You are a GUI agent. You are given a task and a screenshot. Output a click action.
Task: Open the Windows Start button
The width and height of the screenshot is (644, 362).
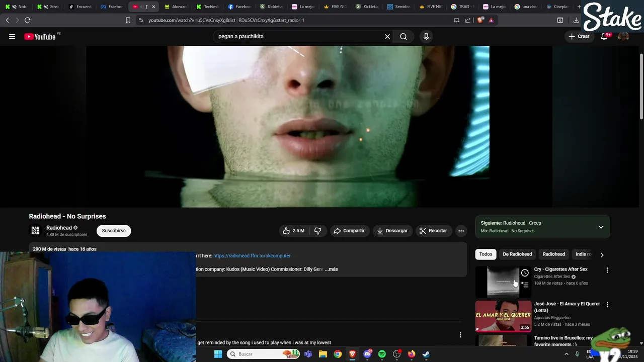tap(218, 354)
